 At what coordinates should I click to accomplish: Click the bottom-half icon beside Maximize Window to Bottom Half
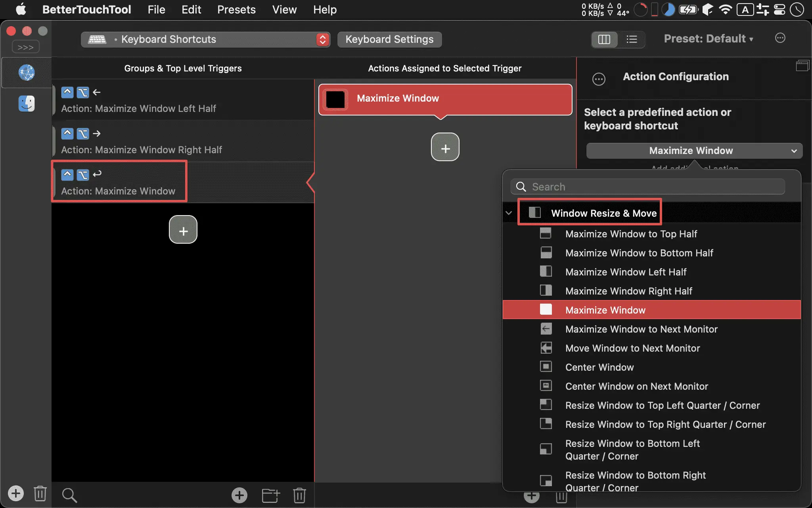pos(546,252)
